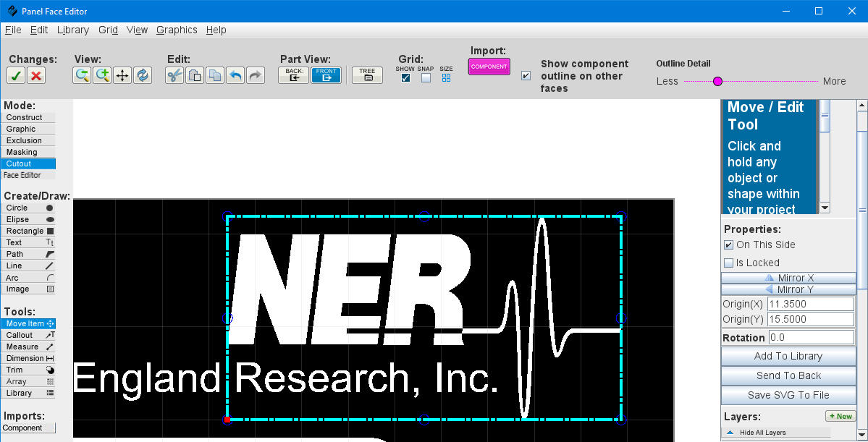Select the Circle draw tool

pyautogui.click(x=28, y=208)
